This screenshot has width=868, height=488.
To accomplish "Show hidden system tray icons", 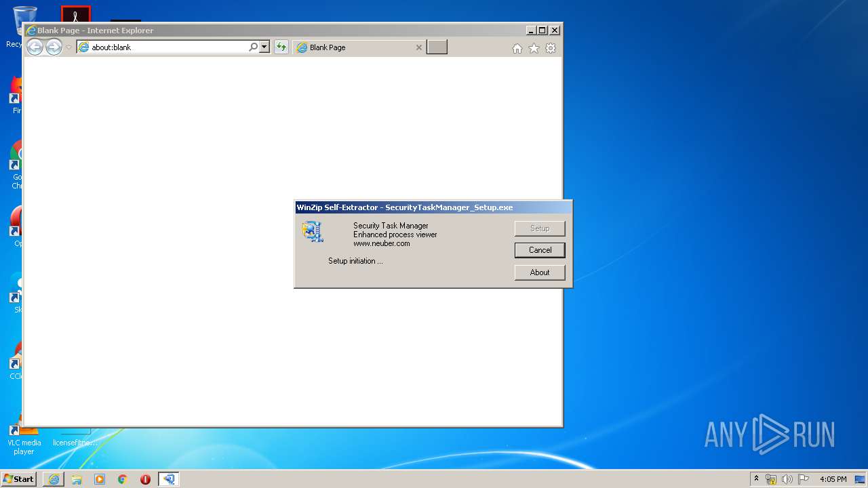I will (756, 479).
